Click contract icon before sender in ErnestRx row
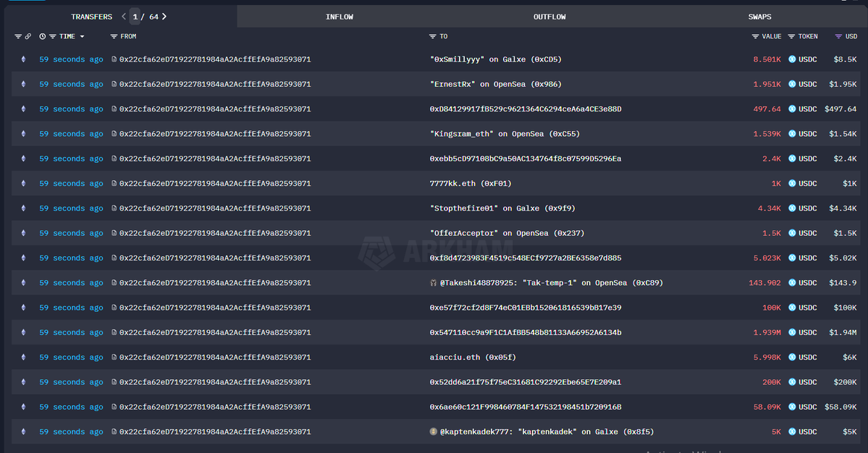This screenshot has height=453, width=868. [x=114, y=84]
